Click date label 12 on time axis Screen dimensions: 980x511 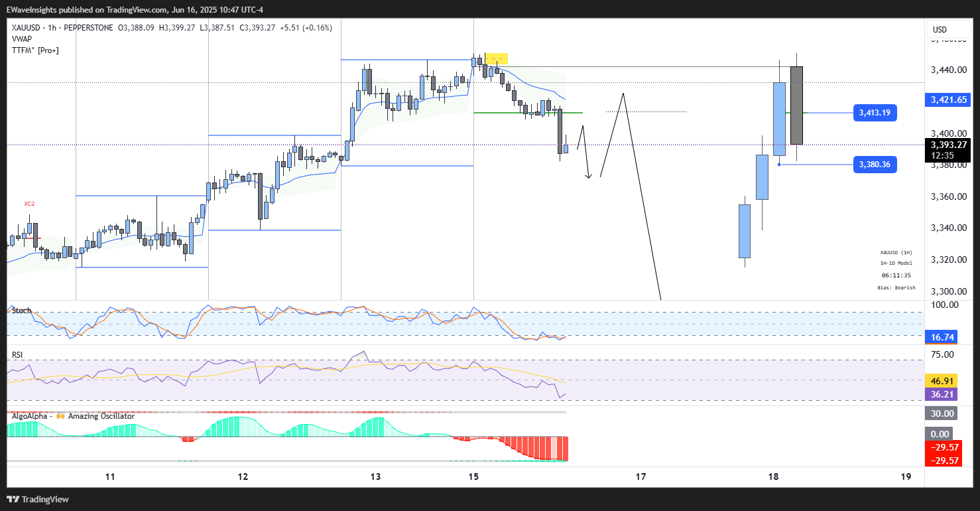pyautogui.click(x=243, y=476)
